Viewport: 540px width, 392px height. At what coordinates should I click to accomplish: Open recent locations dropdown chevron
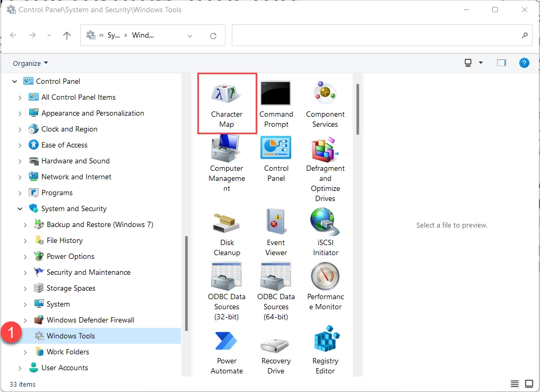tap(49, 35)
